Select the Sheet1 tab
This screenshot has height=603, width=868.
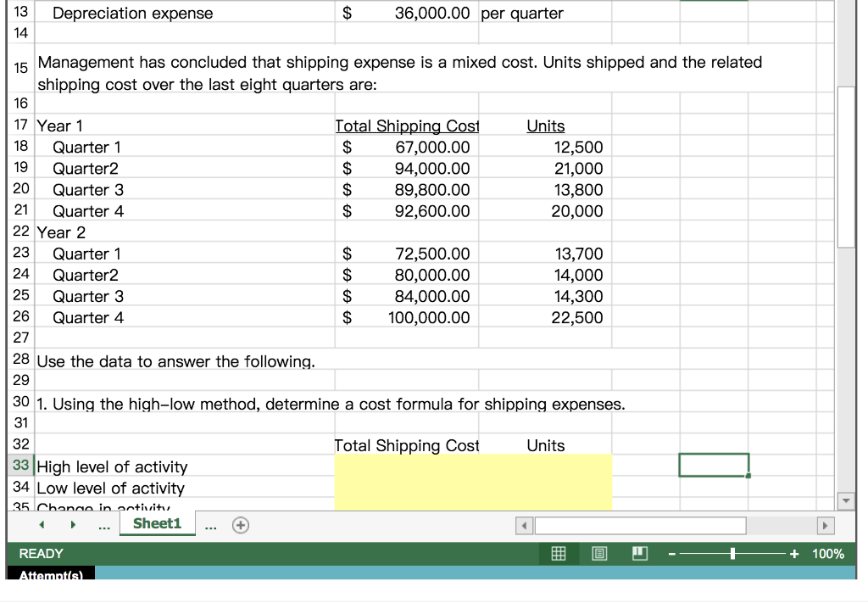coord(157,523)
